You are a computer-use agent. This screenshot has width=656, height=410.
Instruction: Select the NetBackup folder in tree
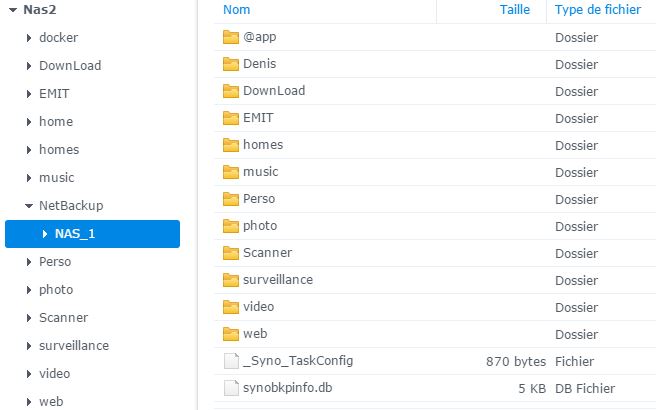71,206
